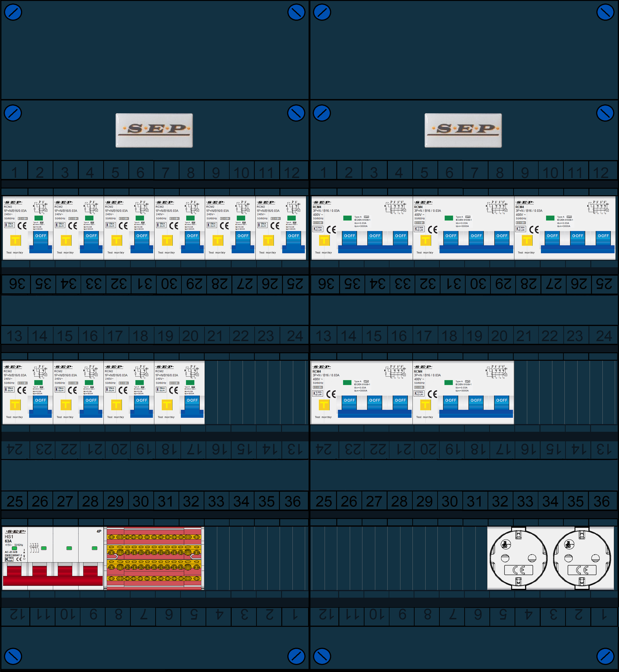
Task: Toggle the O-OFF lever of the RCM2 breaker under modules 5-6, left panel
Action: coord(142,242)
